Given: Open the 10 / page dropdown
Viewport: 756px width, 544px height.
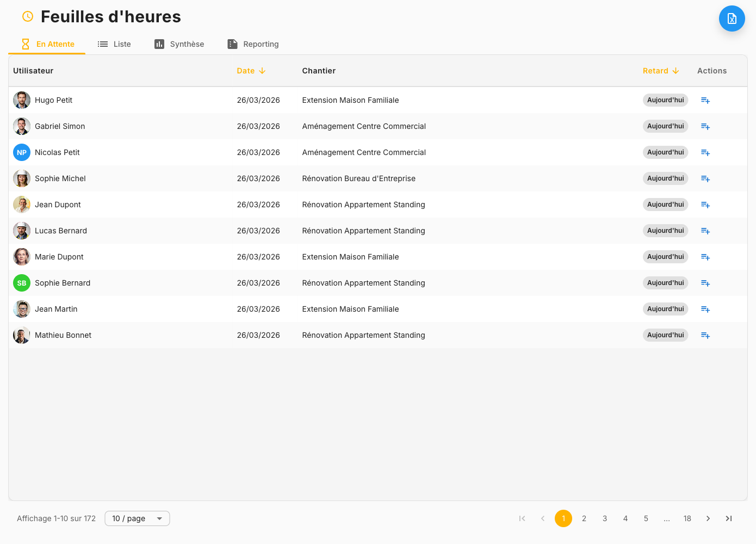Looking at the screenshot, I should (137, 518).
